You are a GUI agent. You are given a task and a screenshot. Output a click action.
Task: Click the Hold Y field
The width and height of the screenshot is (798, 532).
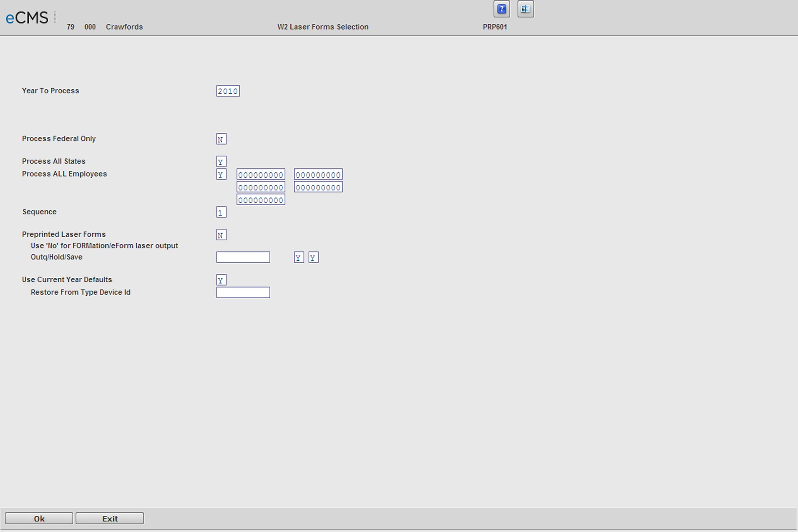pos(299,258)
